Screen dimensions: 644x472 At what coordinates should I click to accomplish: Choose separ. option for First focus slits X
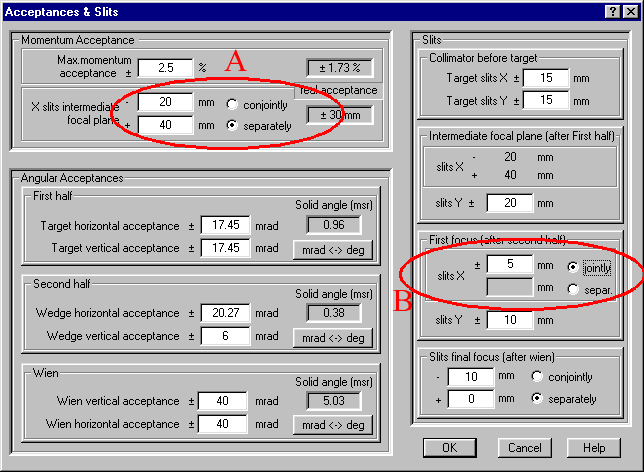(x=573, y=289)
